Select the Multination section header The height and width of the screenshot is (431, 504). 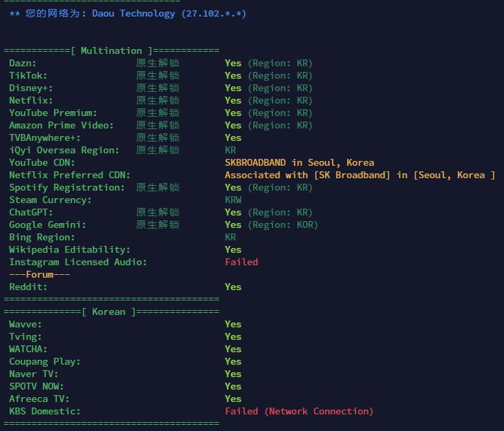(x=111, y=50)
